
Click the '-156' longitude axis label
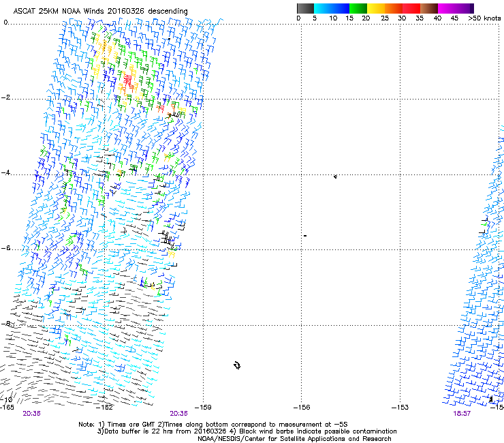[x=302, y=408]
